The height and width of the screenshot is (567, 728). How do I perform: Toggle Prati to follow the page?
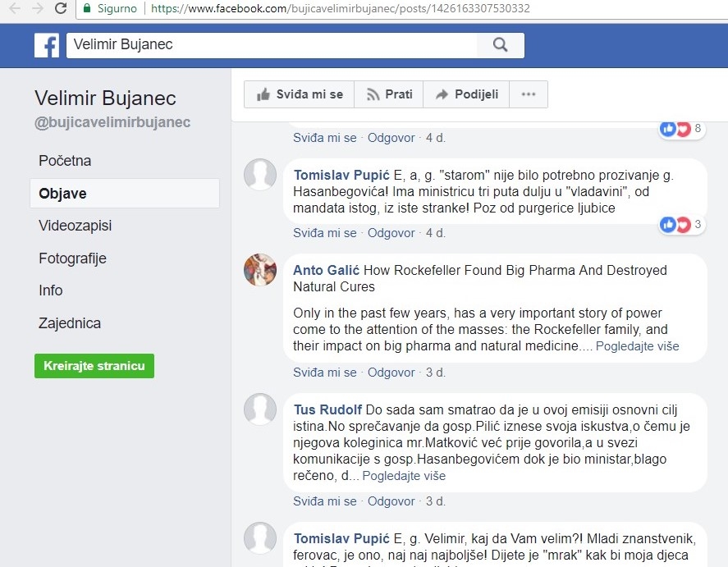389,94
